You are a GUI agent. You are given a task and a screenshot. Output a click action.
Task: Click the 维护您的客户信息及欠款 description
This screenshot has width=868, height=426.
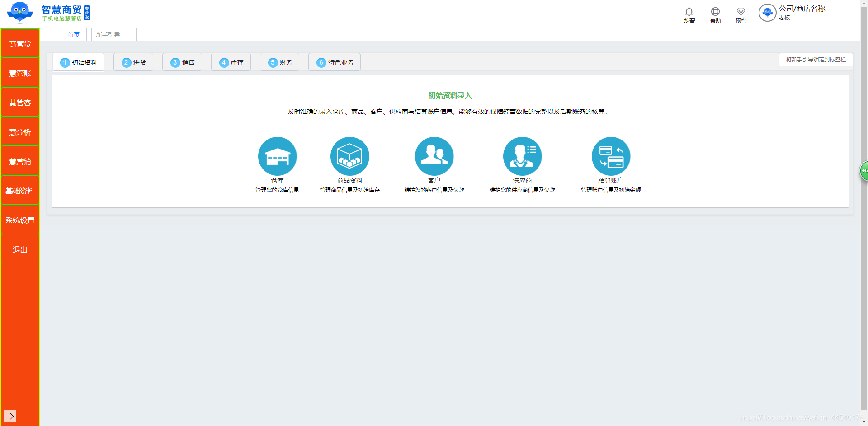(x=434, y=190)
